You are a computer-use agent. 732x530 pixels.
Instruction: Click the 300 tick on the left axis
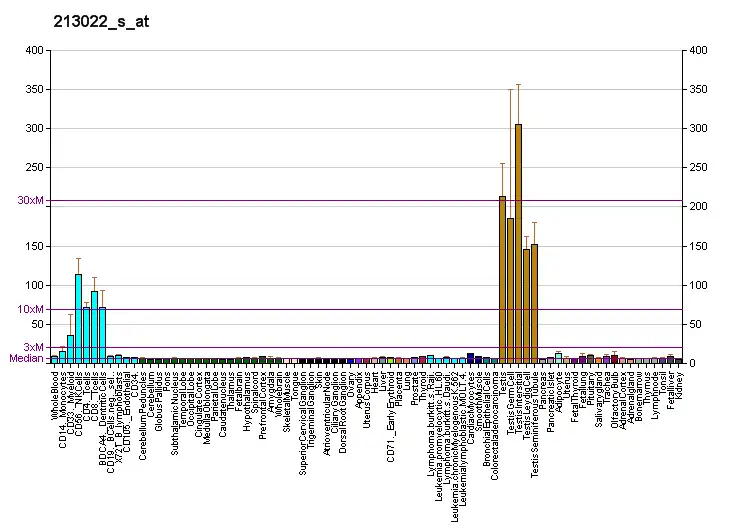pos(34,129)
